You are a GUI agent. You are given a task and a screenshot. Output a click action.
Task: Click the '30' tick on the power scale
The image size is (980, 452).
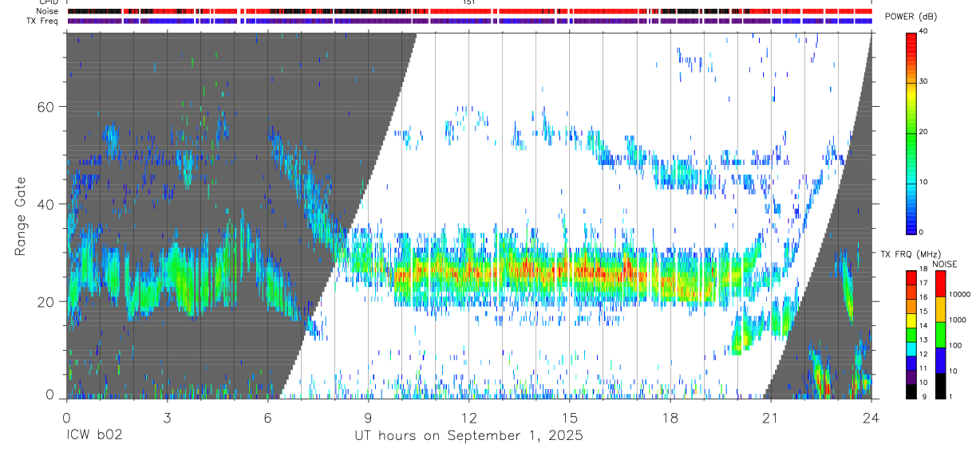tap(923, 82)
